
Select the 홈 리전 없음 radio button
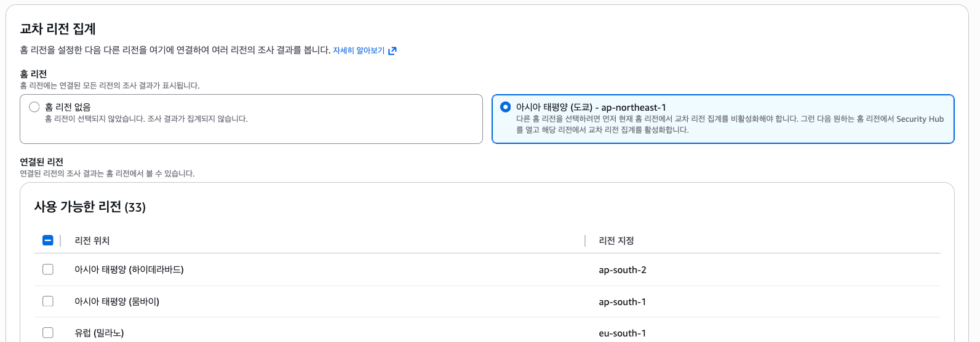click(x=34, y=107)
